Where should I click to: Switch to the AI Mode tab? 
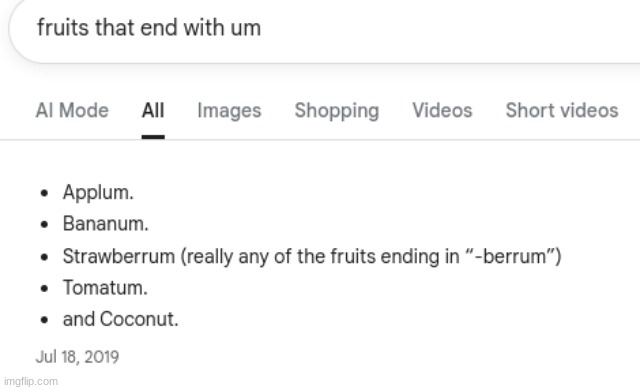point(72,111)
